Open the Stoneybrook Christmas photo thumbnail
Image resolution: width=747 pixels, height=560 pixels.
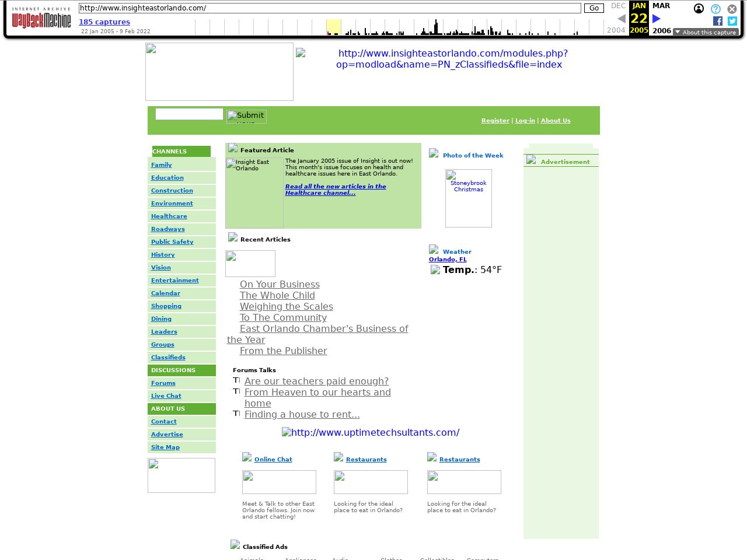click(x=468, y=198)
